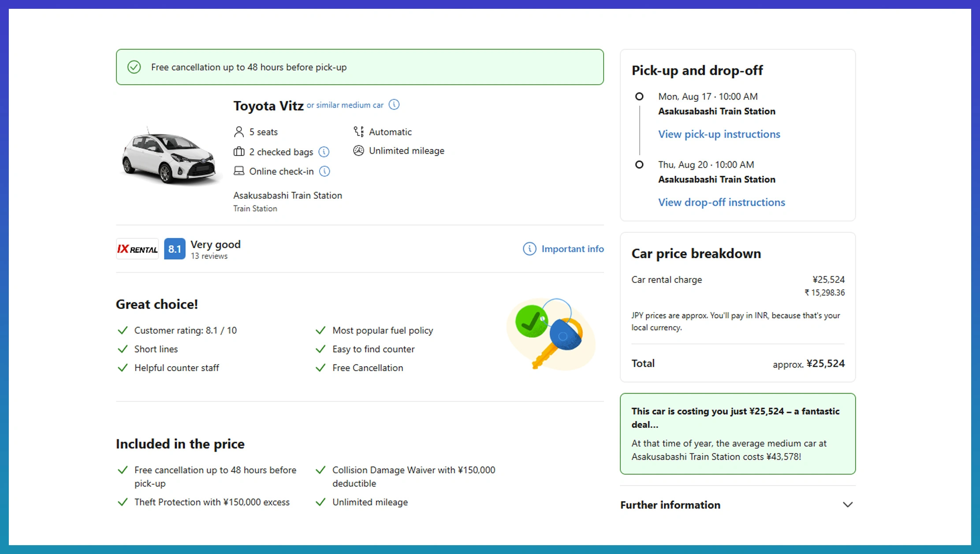Click the IX Rental supplier logo

pos(138,249)
